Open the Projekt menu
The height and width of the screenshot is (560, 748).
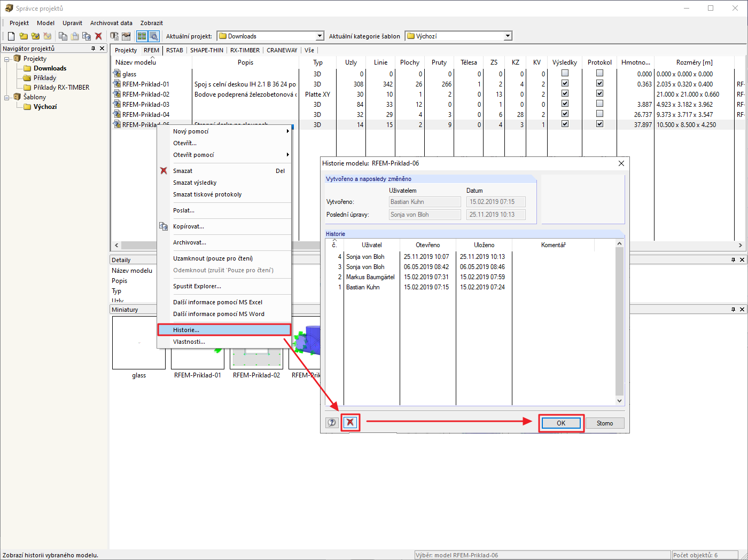tap(19, 23)
